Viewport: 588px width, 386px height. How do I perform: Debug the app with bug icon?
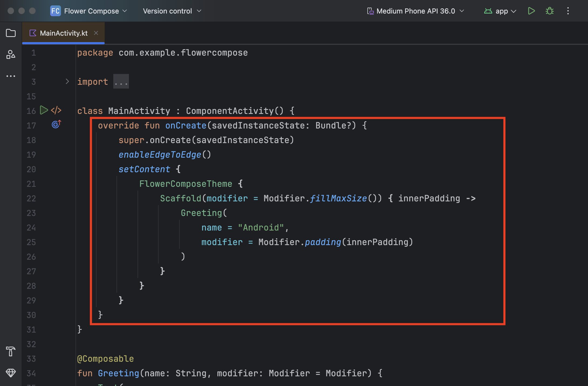[x=550, y=11]
